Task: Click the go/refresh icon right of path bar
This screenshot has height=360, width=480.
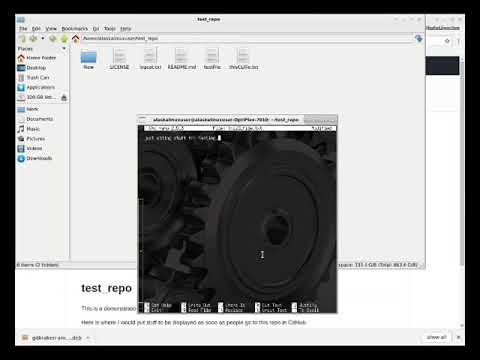Action: coord(419,39)
